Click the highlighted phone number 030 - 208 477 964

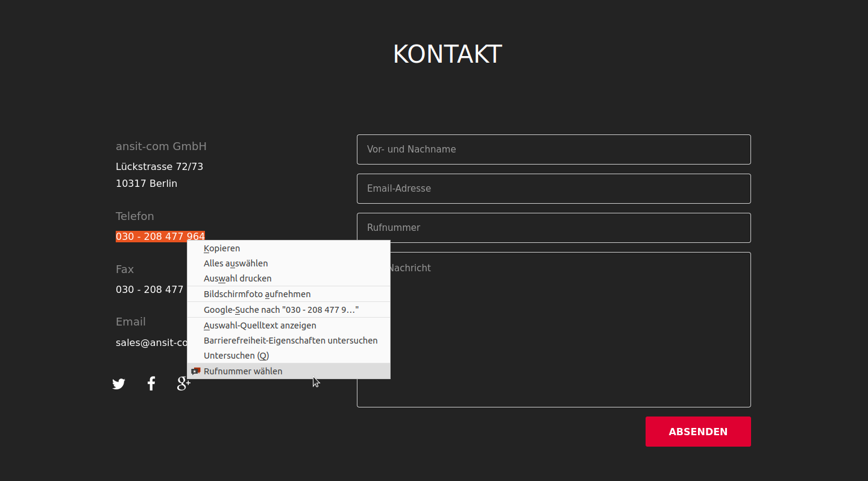(x=160, y=236)
